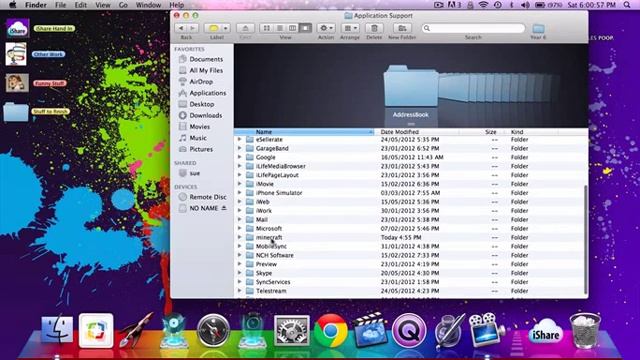Open System Preferences from the Dock

coord(291,330)
